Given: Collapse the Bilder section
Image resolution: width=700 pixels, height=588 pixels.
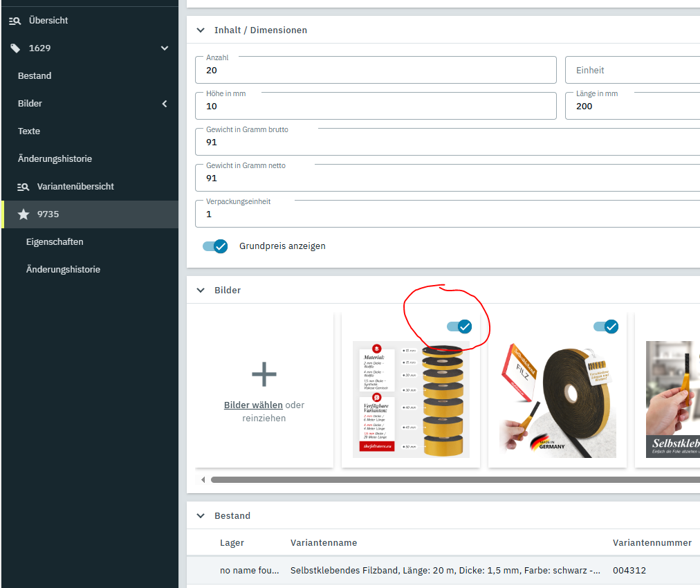Looking at the screenshot, I should 201,291.
